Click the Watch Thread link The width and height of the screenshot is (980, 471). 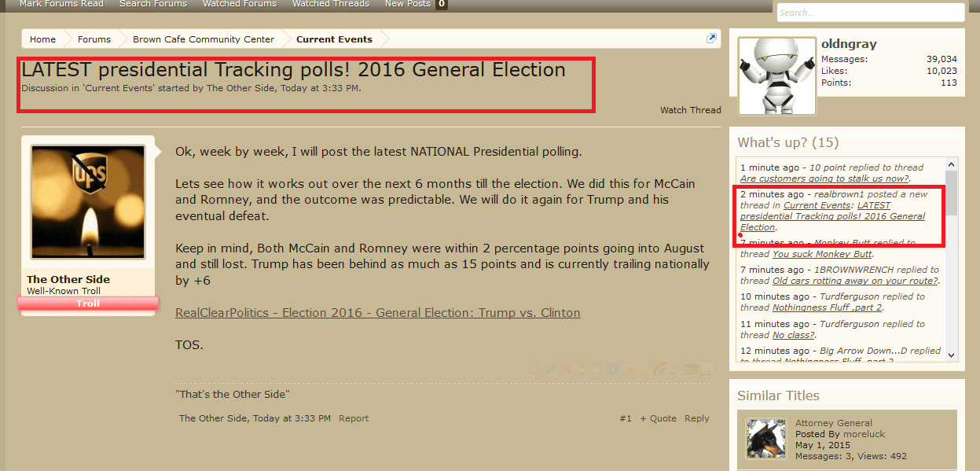tap(691, 110)
